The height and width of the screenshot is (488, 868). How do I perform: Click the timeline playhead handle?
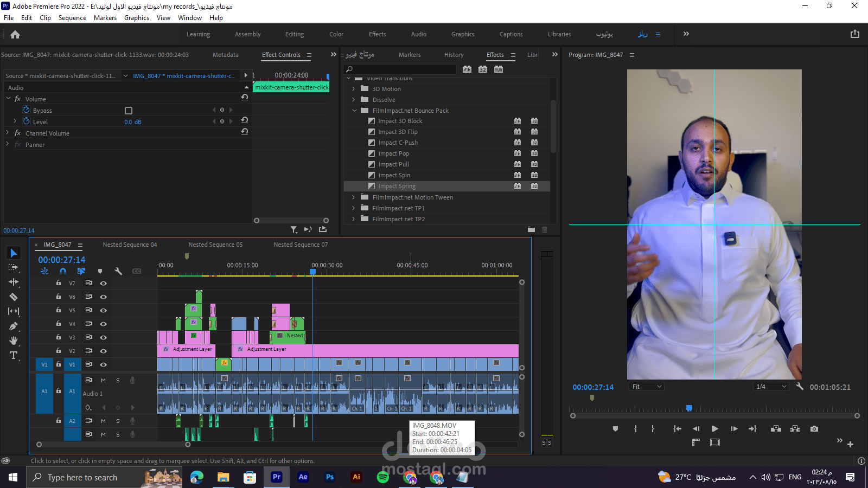tap(313, 272)
